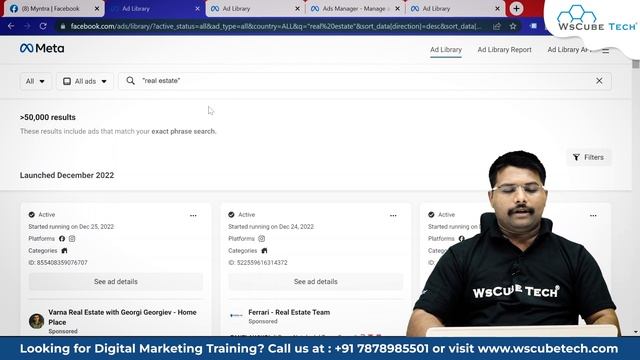
Task: Click ad ID 522559616314372
Action: (258, 262)
